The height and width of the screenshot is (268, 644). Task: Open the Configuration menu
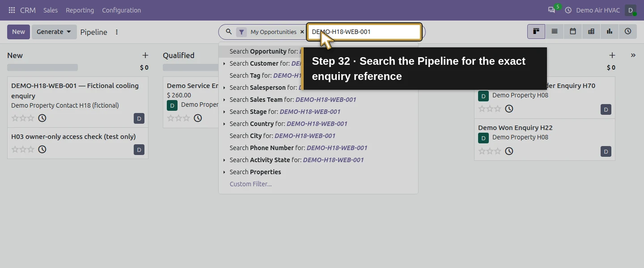(121, 10)
